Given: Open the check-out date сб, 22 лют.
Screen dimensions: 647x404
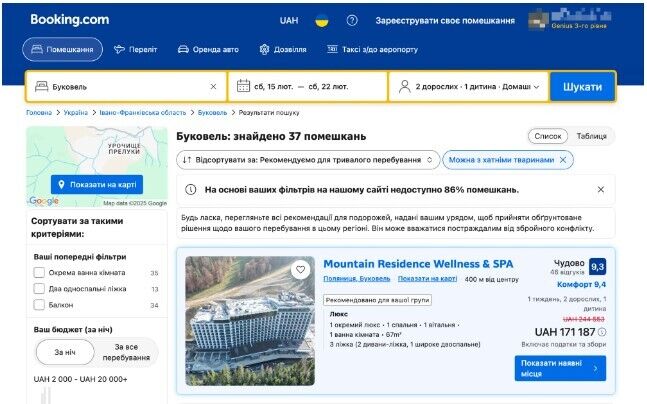Looking at the screenshot, I should [328, 87].
